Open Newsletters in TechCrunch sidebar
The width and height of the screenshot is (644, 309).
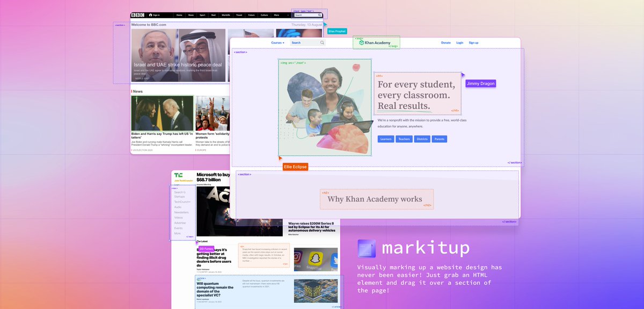click(x=181, y=212)
